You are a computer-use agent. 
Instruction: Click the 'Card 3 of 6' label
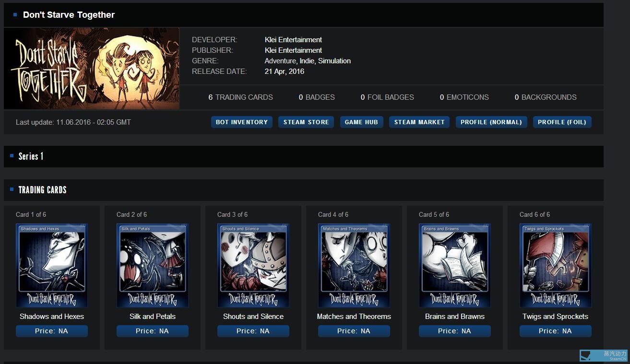[x=233, y=214]
